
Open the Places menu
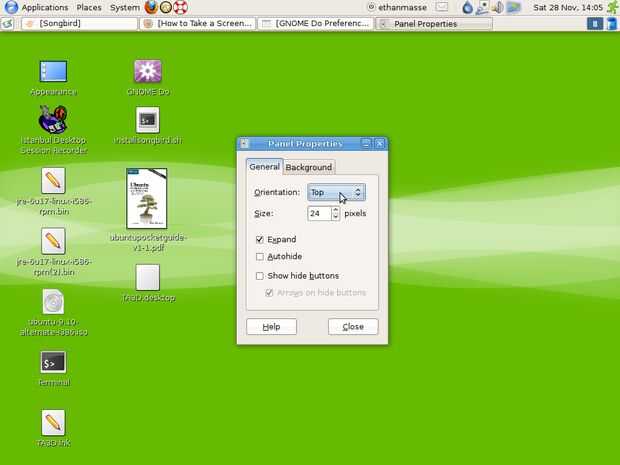pos(89,8)
